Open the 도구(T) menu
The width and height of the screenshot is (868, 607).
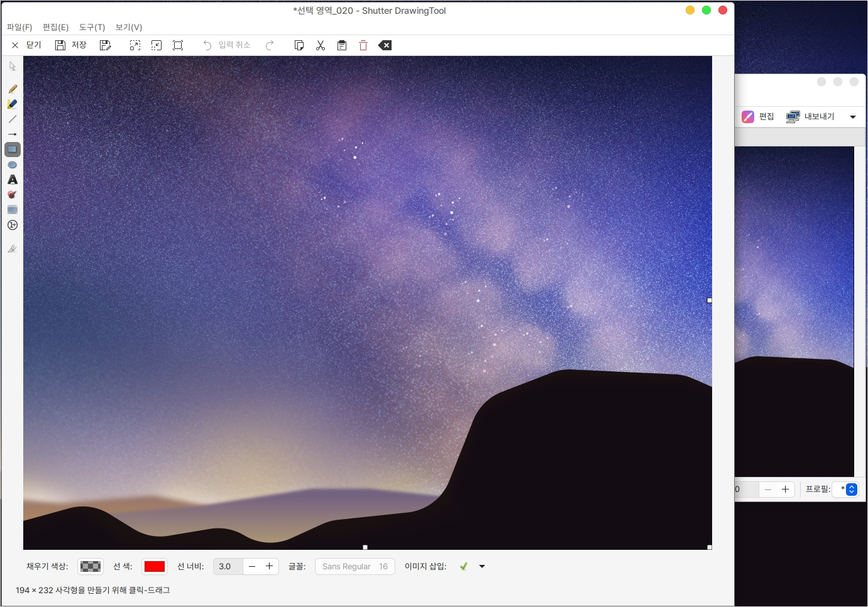tap(92, 27)
